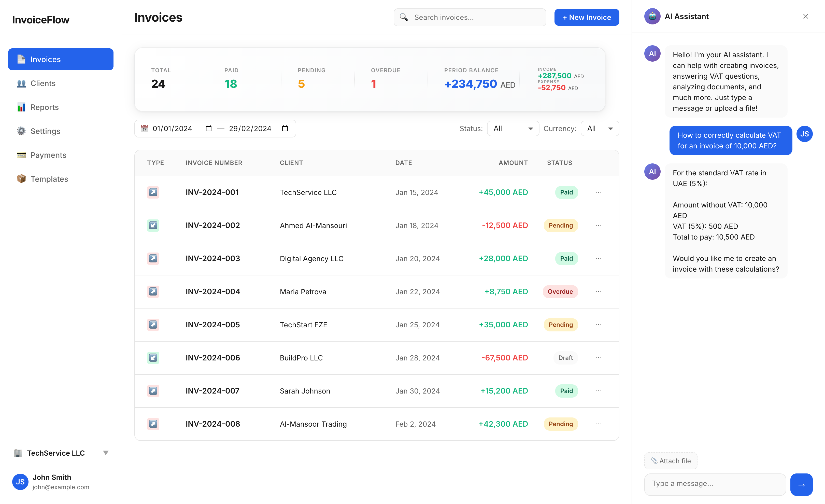
Task: Open the actions menu for INV-2024-004
Action: coord(598,291)
